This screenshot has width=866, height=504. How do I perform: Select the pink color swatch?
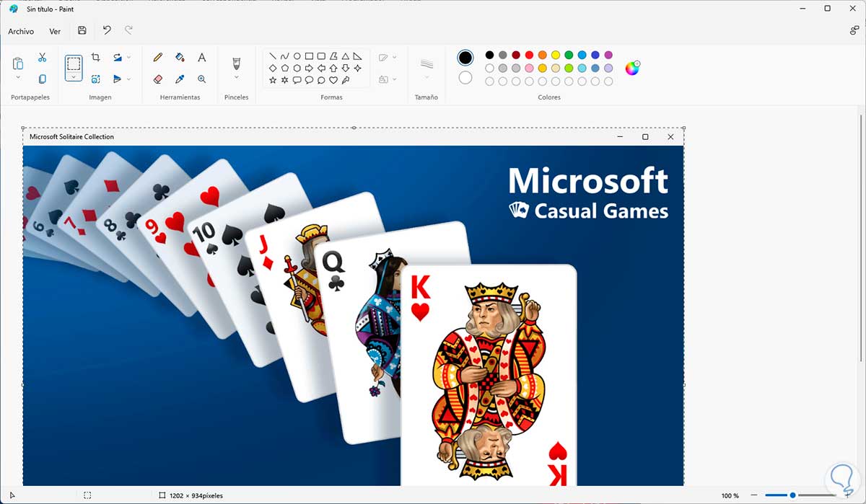[529, 68]
